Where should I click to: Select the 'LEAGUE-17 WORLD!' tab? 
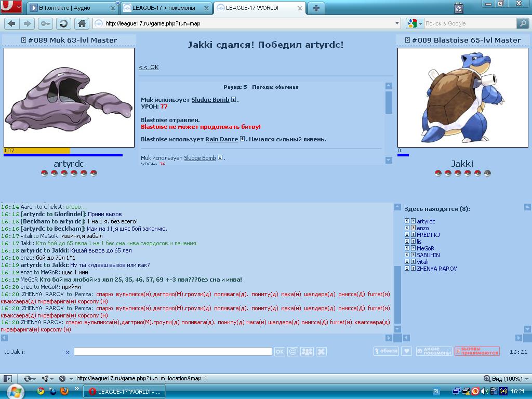(259, 8)
